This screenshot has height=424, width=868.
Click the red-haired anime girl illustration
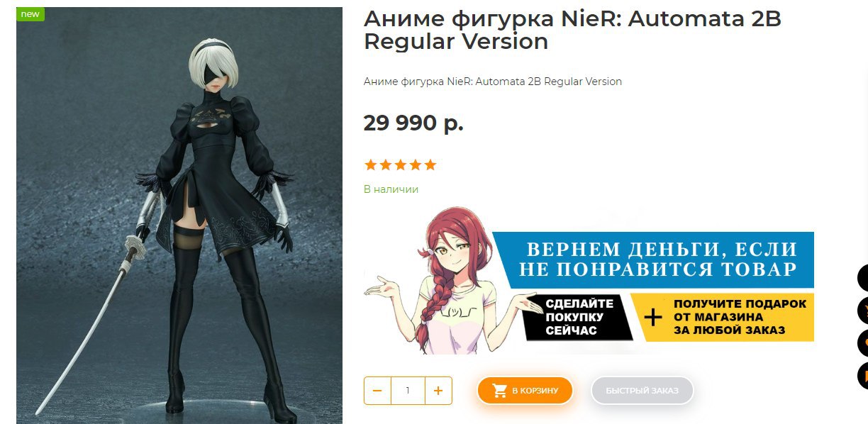tap(443, 280)
